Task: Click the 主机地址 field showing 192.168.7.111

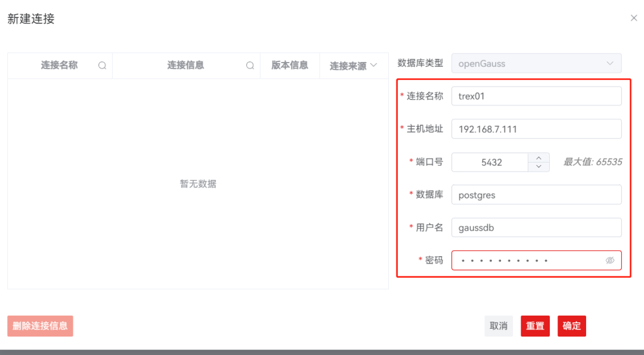Action: tap(536, 129)
